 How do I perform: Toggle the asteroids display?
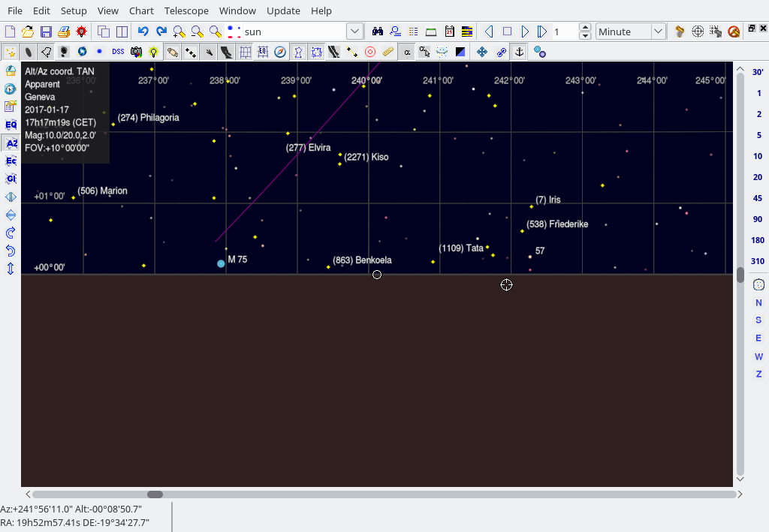coord(190,52)
